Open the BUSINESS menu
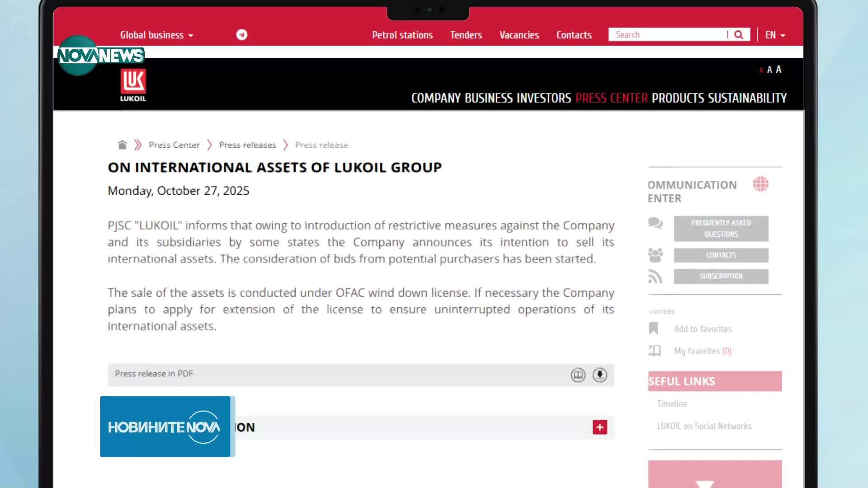The image size is (868, 488). (x=489, y=98)
